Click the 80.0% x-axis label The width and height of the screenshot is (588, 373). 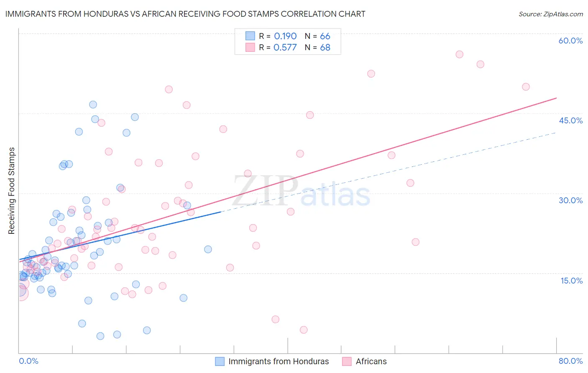[x=570, y=361]
